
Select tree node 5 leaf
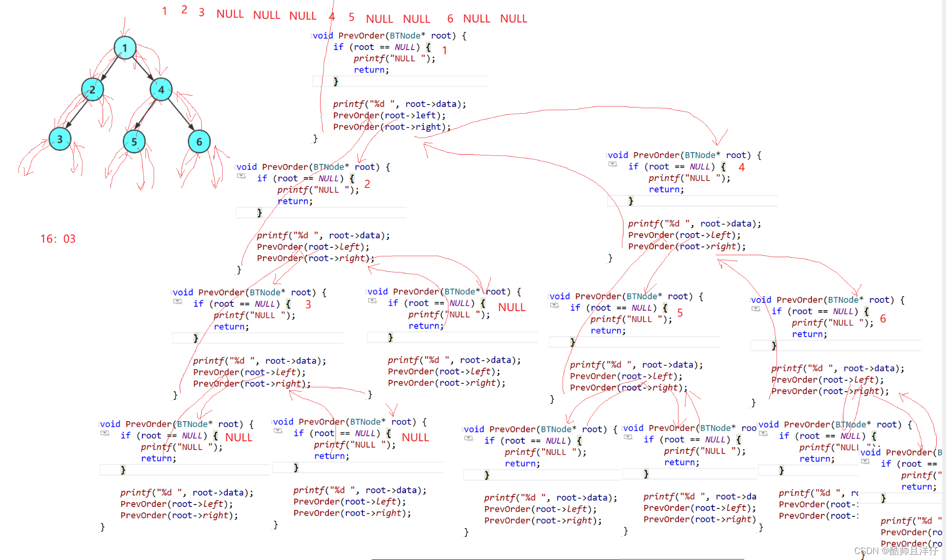coord(134,142)
